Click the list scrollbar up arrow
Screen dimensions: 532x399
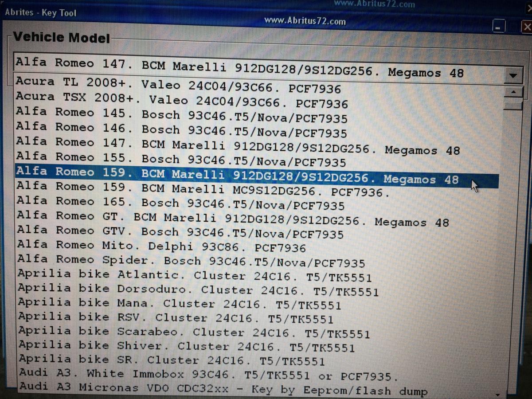point(514,92)
